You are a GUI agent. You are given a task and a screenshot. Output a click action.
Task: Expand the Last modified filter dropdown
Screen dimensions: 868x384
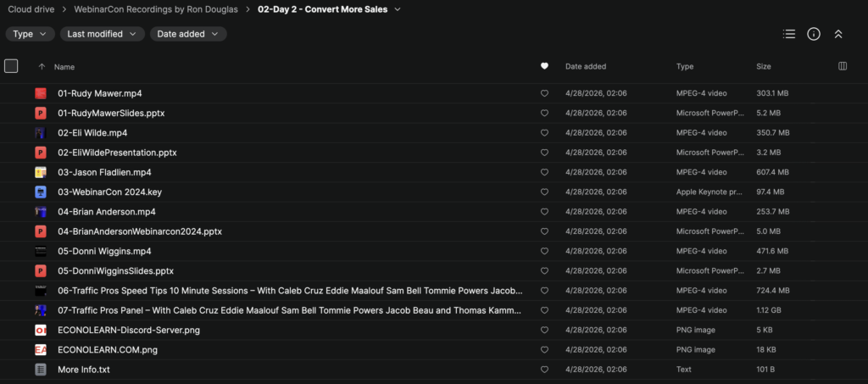(102, 34)
